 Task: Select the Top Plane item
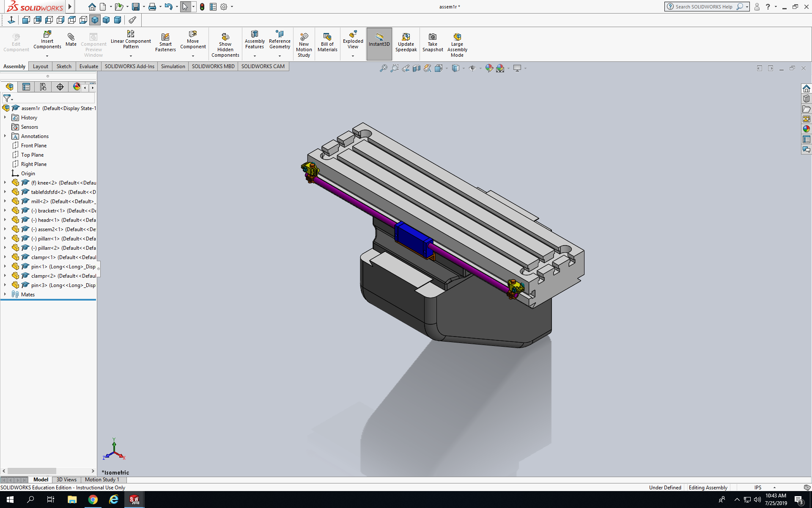(x=32, y=155)
